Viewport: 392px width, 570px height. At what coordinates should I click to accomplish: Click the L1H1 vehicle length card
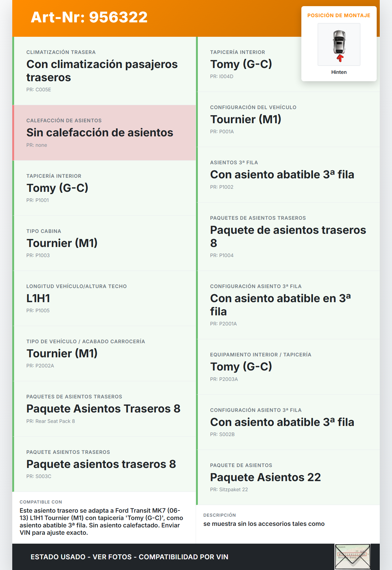pyautogui.click(x=104, y=298)
